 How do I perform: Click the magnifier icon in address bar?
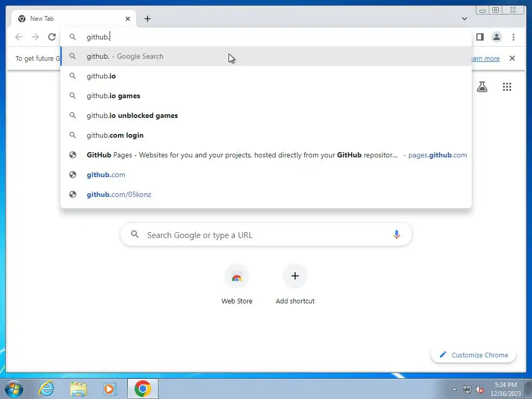click(73, 37)
